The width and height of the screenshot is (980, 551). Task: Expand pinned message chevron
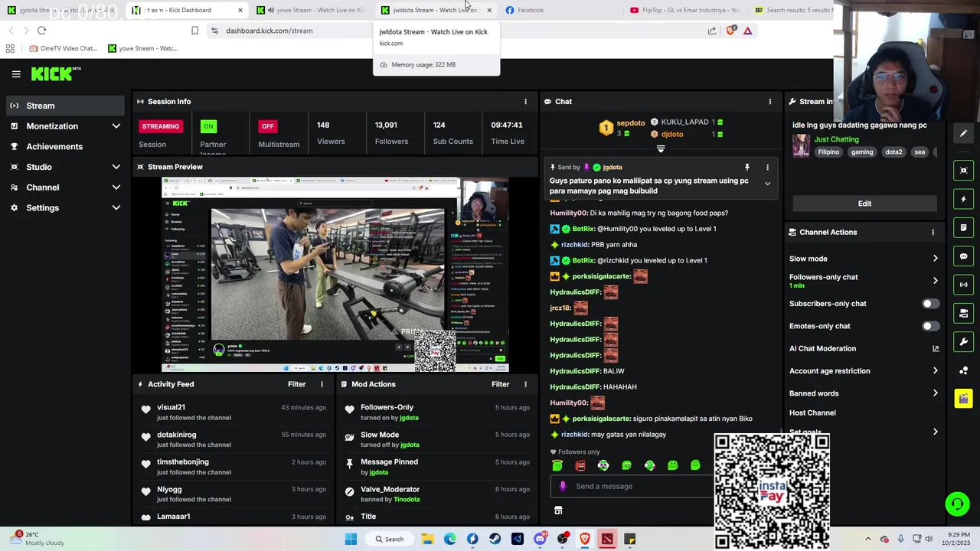(767, 184)
